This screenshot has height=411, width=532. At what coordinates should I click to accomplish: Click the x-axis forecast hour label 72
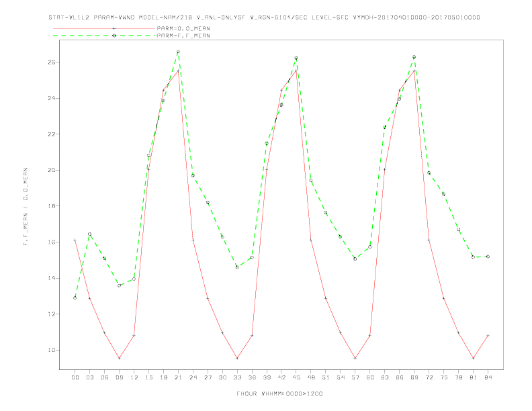[x=429, y=377]
